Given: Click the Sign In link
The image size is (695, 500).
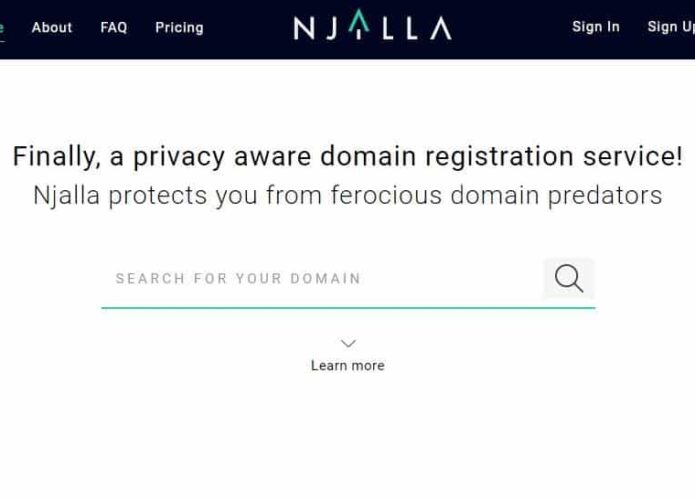Looking at the screenshot, I should coord(596,27).
